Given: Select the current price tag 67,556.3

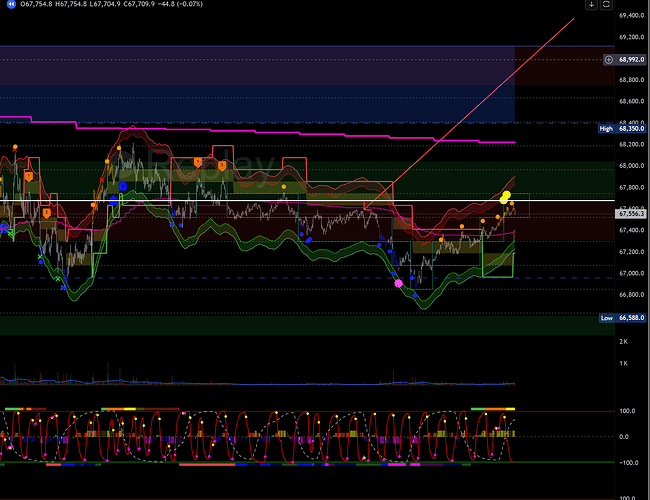Looking at the screenshot, I should (632, 213).
